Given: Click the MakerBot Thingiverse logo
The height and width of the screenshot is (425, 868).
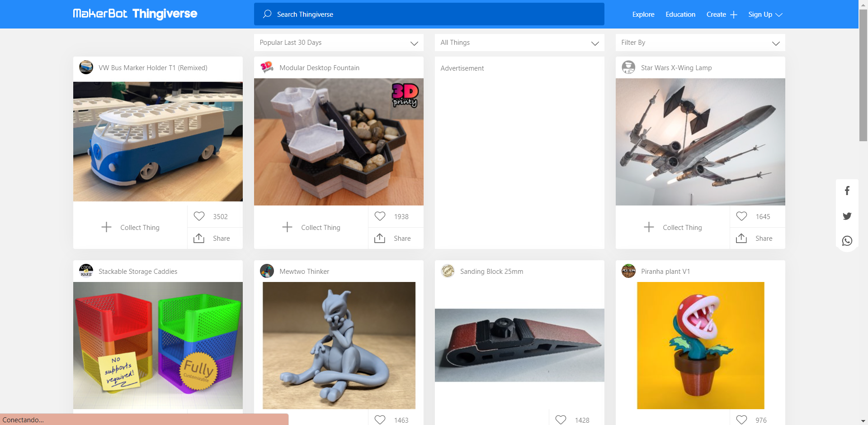Looking at the screenshot, I should 135,14.
